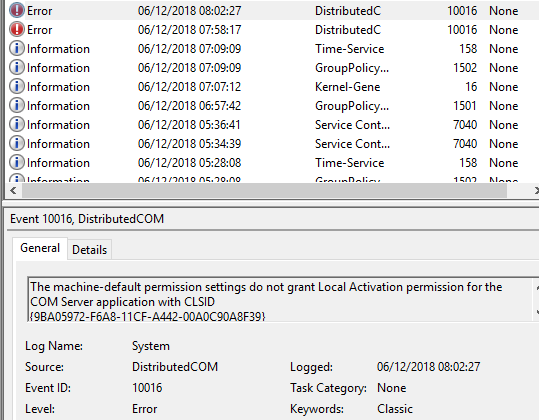Image resolution: width=539 pixels, height=420 pixels.
Task: Click the info icon of GroupPolicy event 1502
Action: (x=17, y=67)
